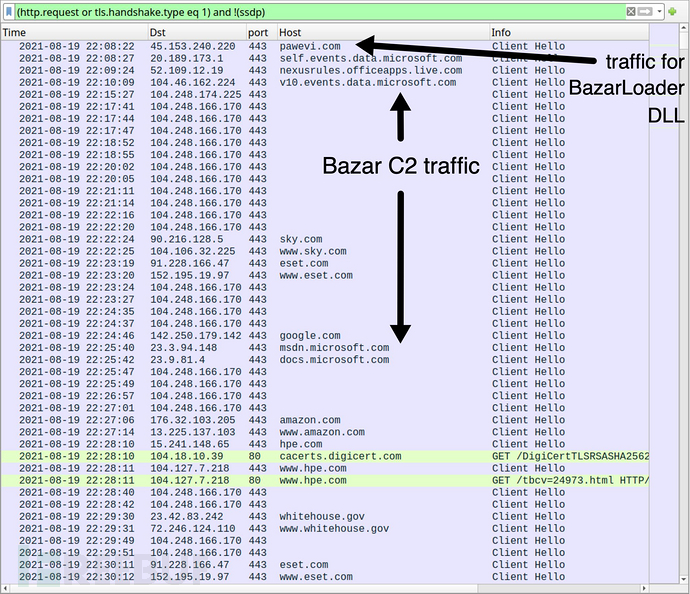Click IP 142.250.179.142 in Dst column
This screenshot has height=594, width=690.
(x=196, y=336)
